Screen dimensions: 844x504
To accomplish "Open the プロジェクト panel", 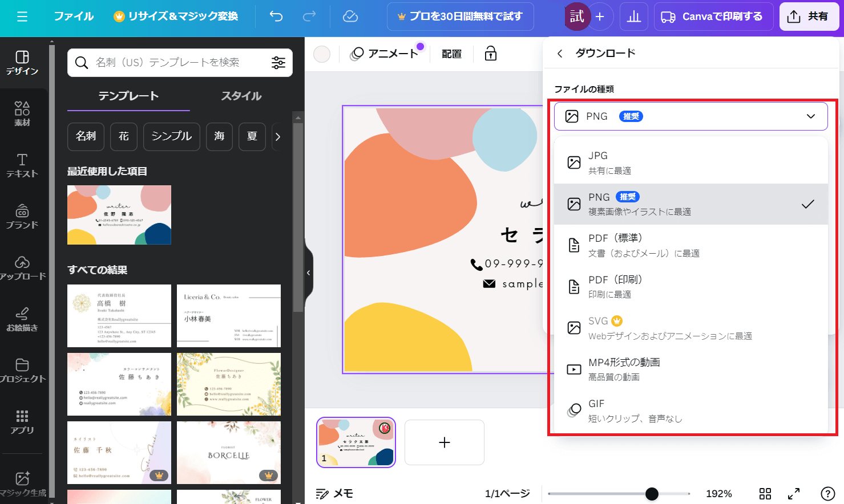I will tap(22, 371).
